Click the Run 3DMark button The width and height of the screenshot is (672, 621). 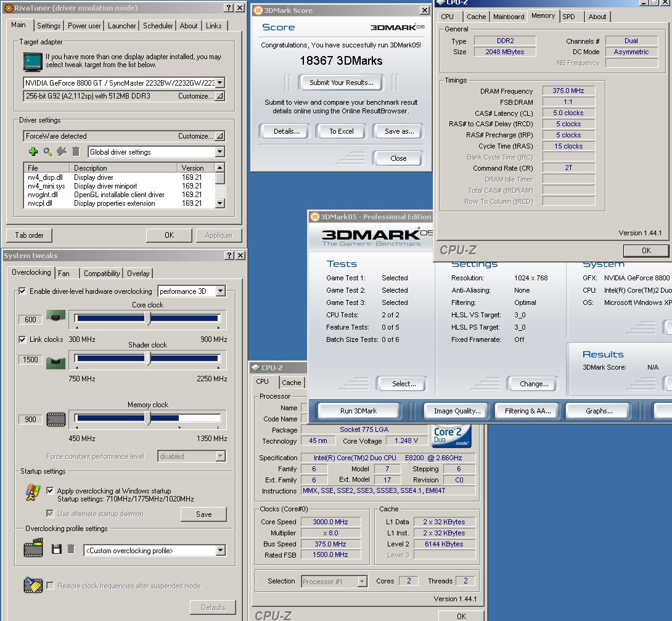click(x=358, y=411)
